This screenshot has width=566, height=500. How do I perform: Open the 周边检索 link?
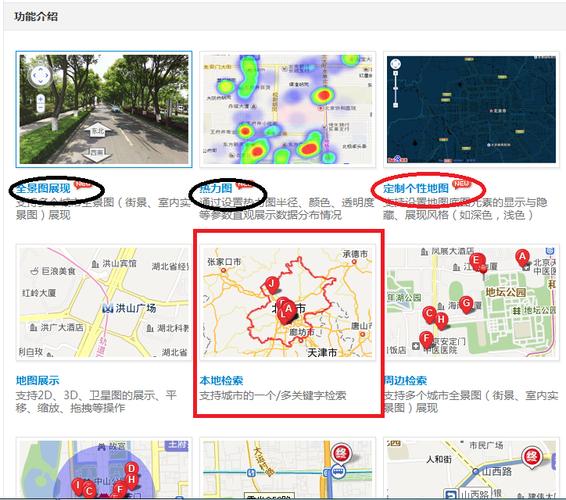(405, 380)
